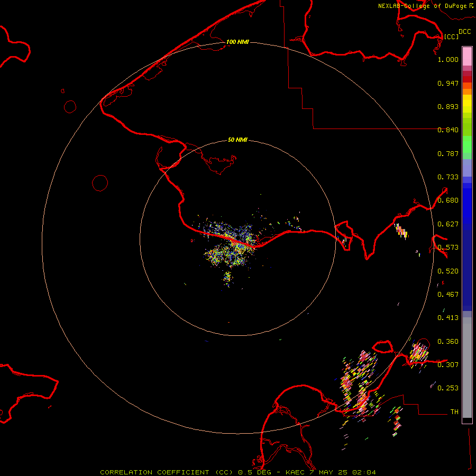
Task: Click the 0.840 scale value
Action: 448,130
